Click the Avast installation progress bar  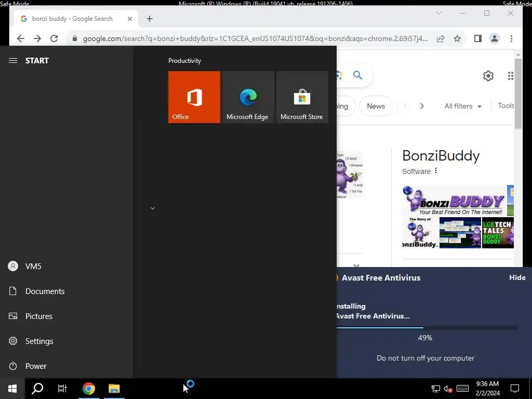pyautogui.click(x=427, y=328)
